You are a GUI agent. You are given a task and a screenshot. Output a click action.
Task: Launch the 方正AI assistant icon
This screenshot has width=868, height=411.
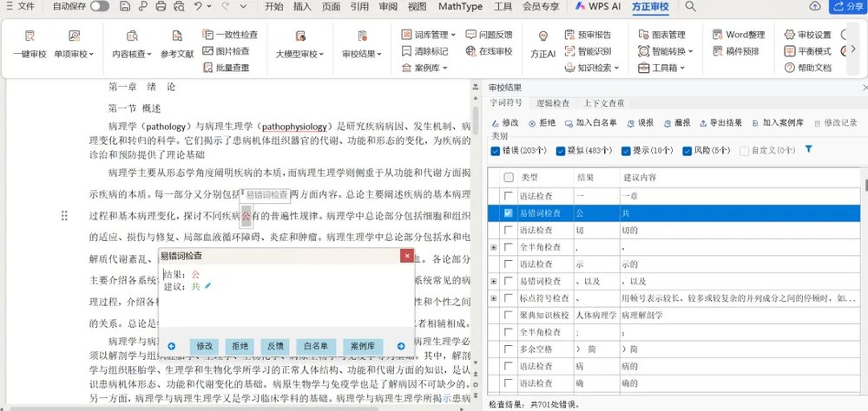pos(542,36)
